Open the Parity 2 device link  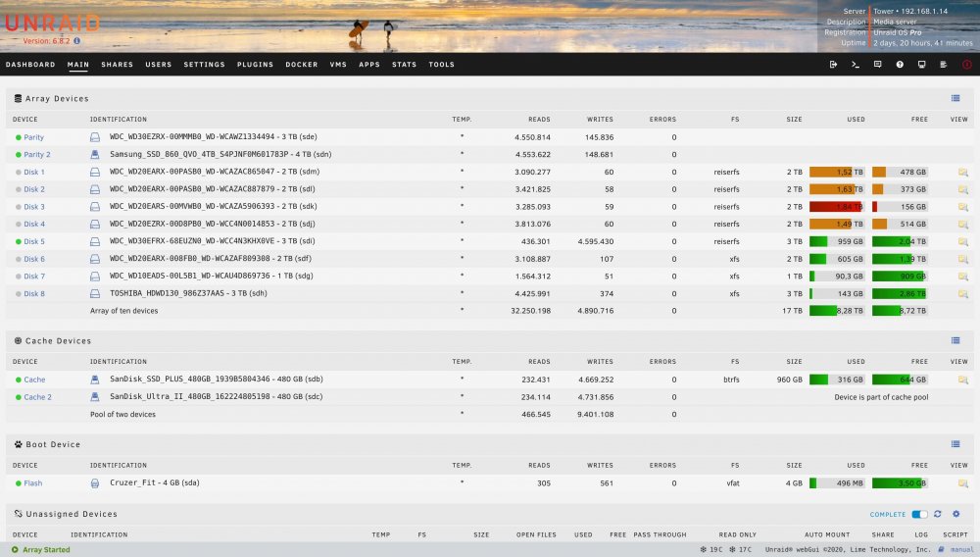point(37,154)
